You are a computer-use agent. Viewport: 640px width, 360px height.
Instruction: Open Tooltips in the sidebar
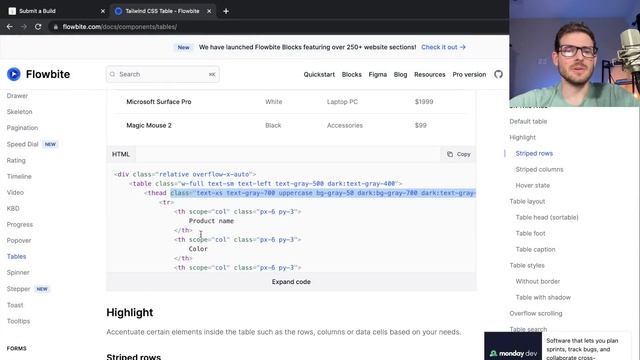coord(18,321)
